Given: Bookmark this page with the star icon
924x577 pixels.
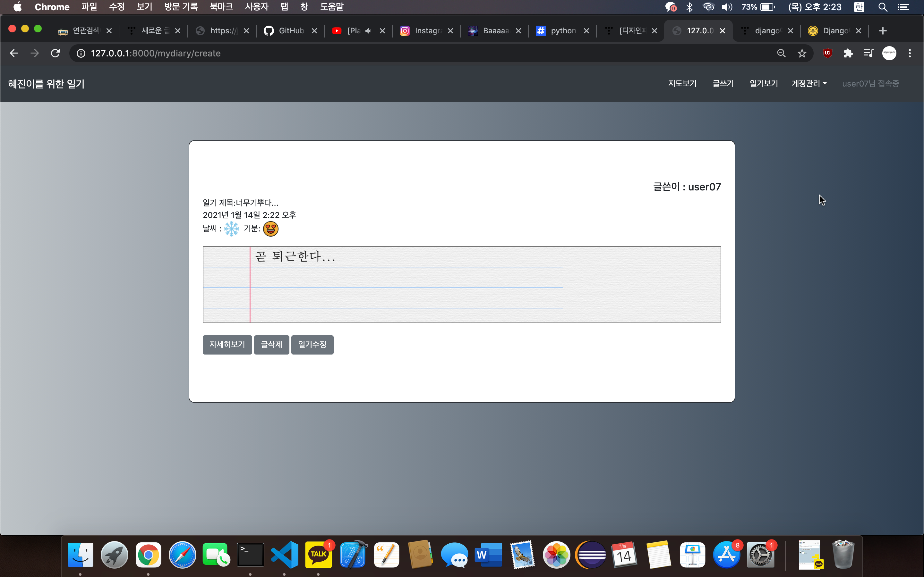Looking at the screenshot, I should coord(802,53).
